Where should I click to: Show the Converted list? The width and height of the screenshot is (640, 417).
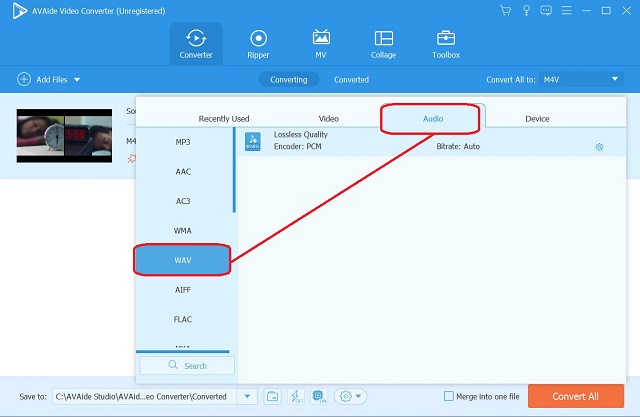[x=351, y=80]
